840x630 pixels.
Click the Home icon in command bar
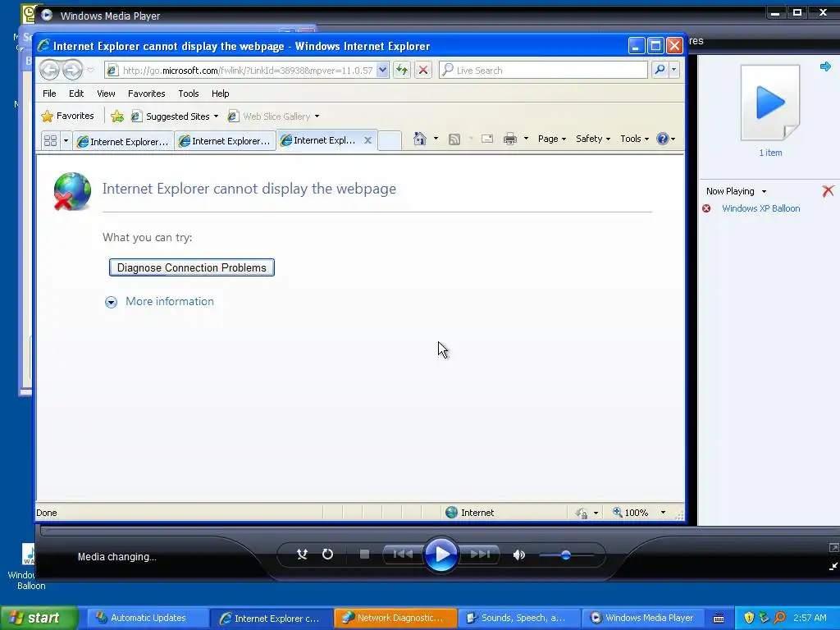(x=419, y=139)
